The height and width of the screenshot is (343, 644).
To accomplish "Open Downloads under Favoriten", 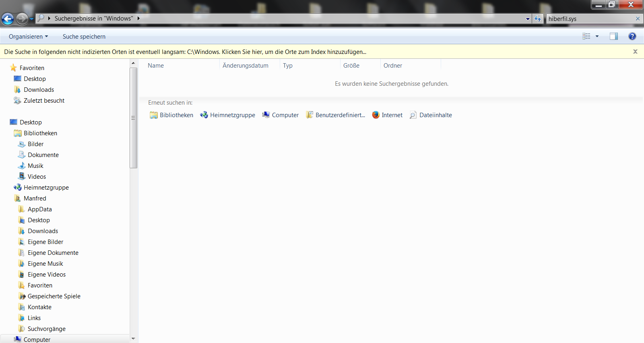I will (34, 90).
